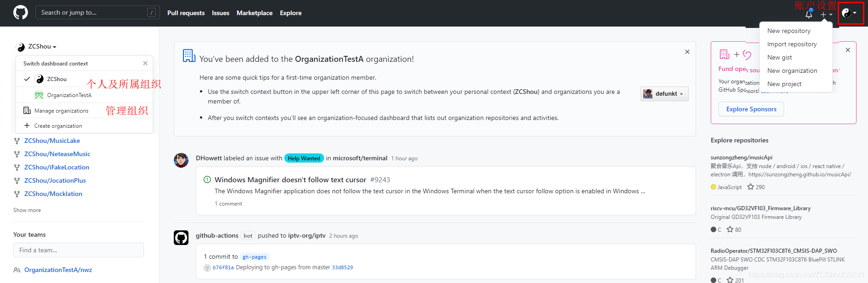
Task: Click fork icon beside ZCShou/MusicLake
Action: point(17,141)
